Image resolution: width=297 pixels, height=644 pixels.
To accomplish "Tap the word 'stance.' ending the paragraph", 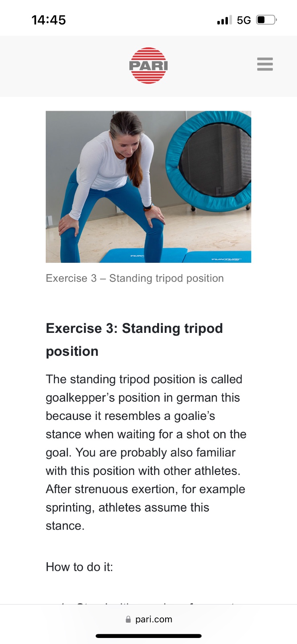I will pyautogui.click(x=65, y=526).
